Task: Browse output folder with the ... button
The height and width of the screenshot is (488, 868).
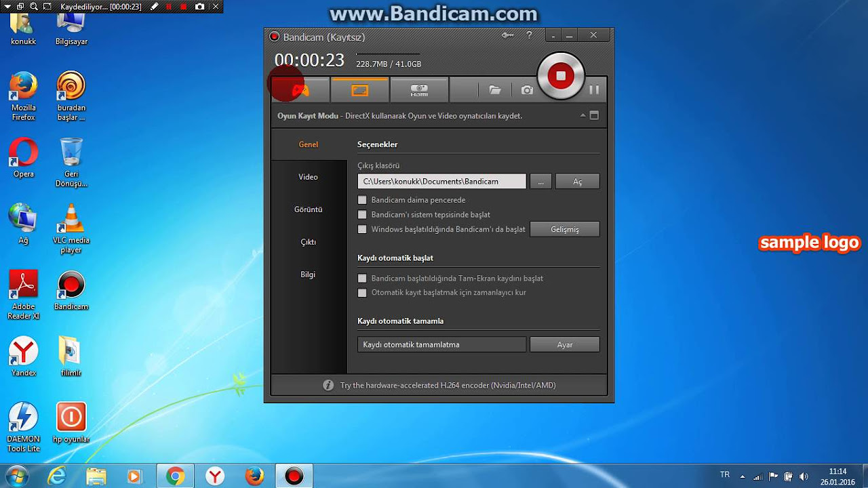Action: pos(540,181)
